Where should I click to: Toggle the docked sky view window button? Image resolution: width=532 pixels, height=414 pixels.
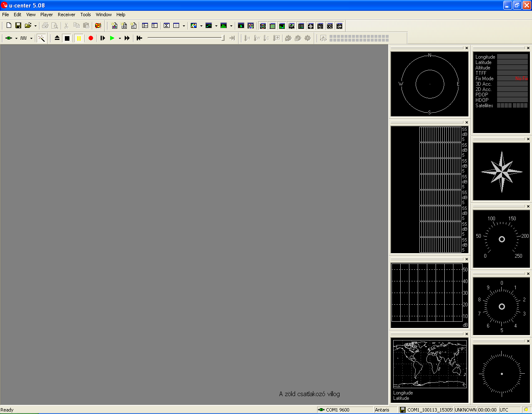[x=263, y=26]
